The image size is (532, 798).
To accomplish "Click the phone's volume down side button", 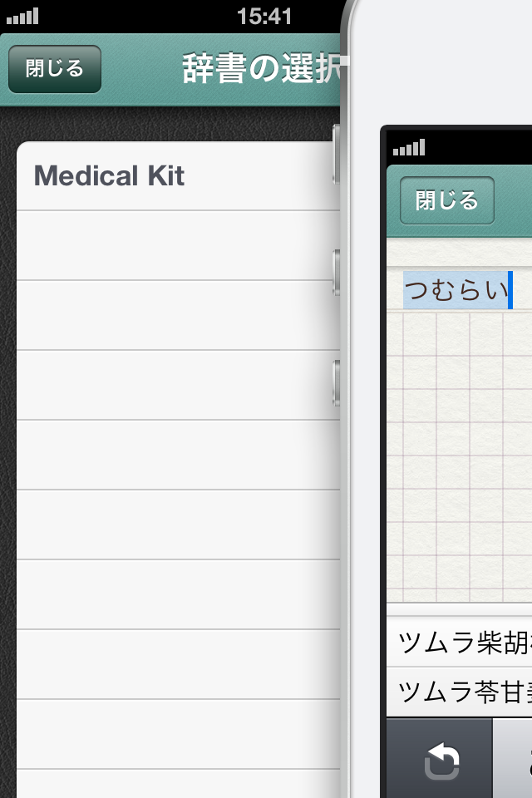I will [x=336, y=382].
